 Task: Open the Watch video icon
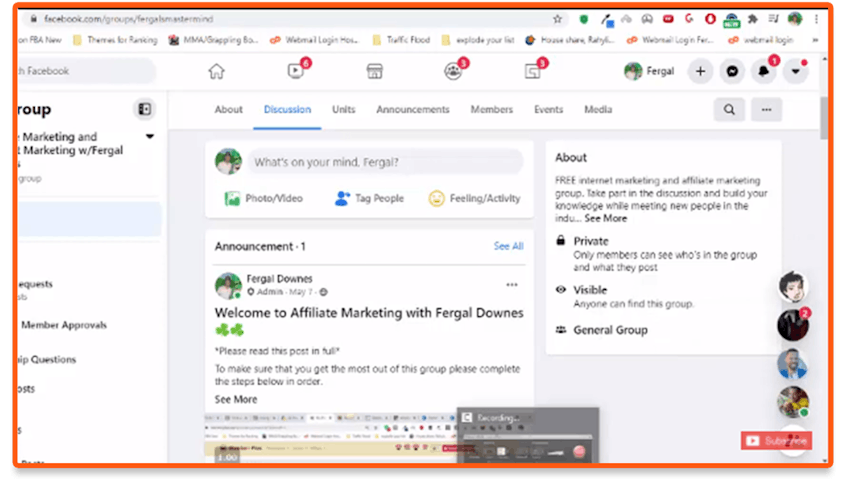[296, 71]
